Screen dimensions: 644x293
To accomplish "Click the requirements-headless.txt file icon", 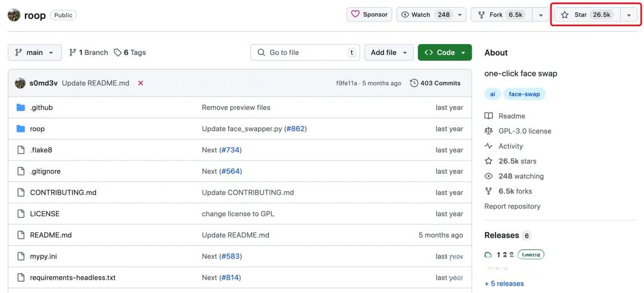I will (21, 278).
